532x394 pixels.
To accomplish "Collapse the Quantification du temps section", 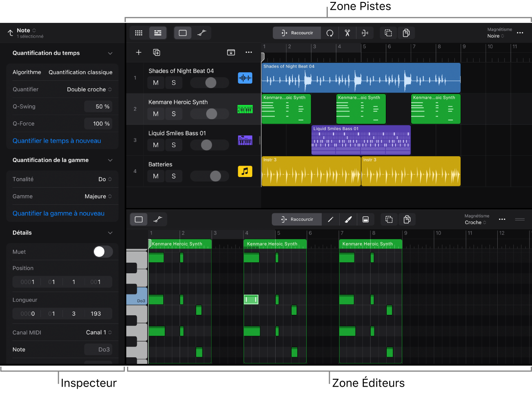I will 110,53.
